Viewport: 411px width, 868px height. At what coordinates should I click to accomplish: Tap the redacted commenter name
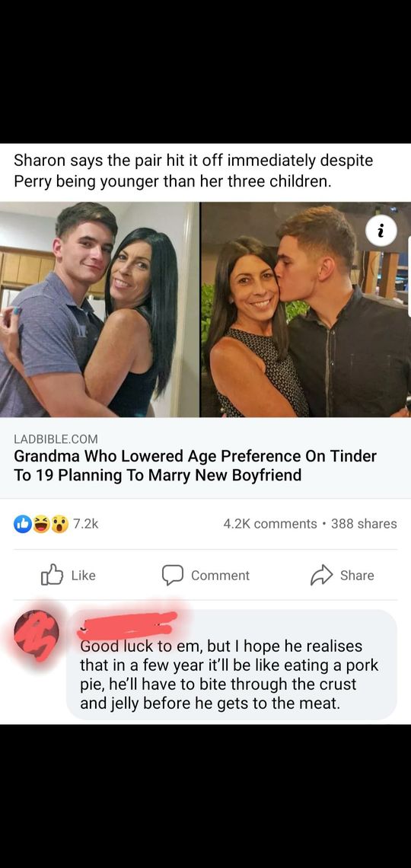129,624
